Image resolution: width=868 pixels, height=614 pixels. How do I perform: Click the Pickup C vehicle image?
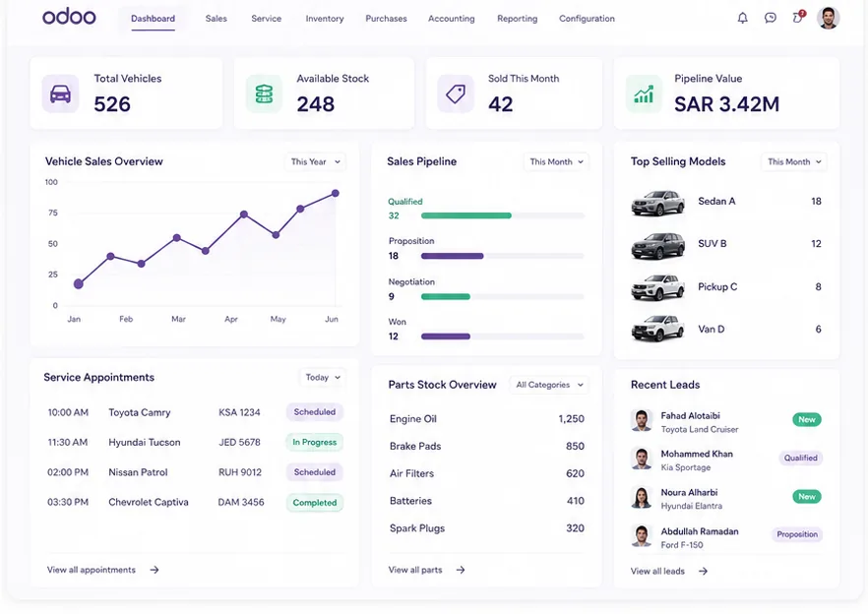click(658, 288)
